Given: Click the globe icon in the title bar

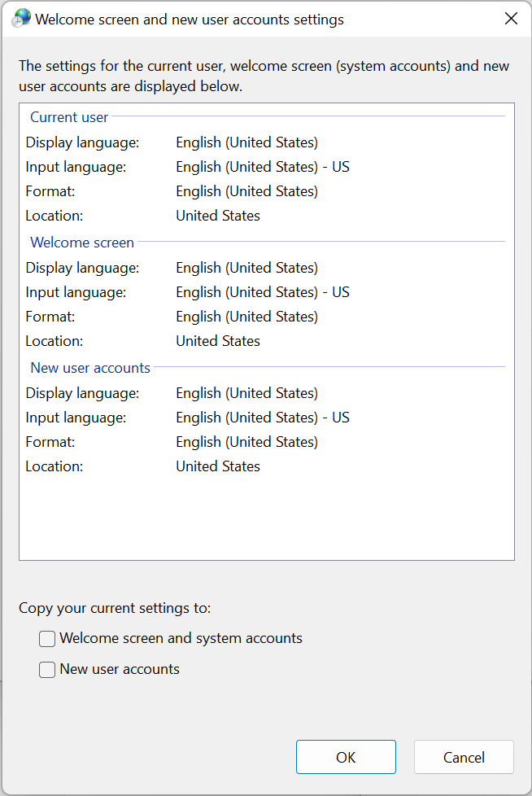Looking at the screenshot, I should pos(20,18).
